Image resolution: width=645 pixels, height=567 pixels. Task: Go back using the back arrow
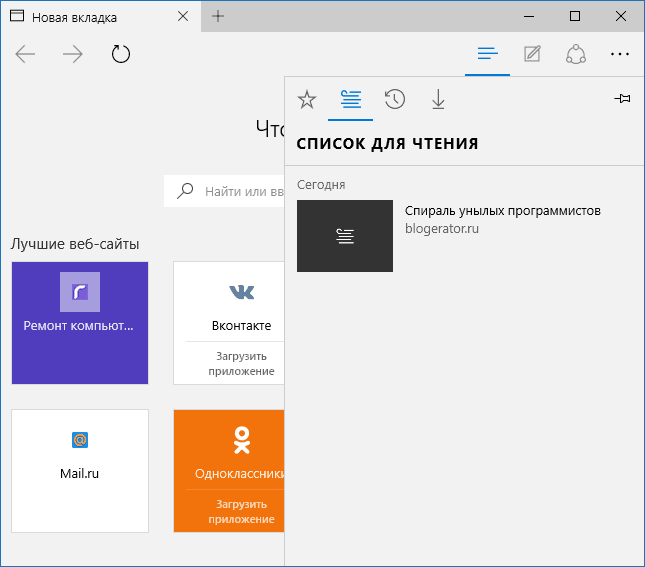[25, 54]
